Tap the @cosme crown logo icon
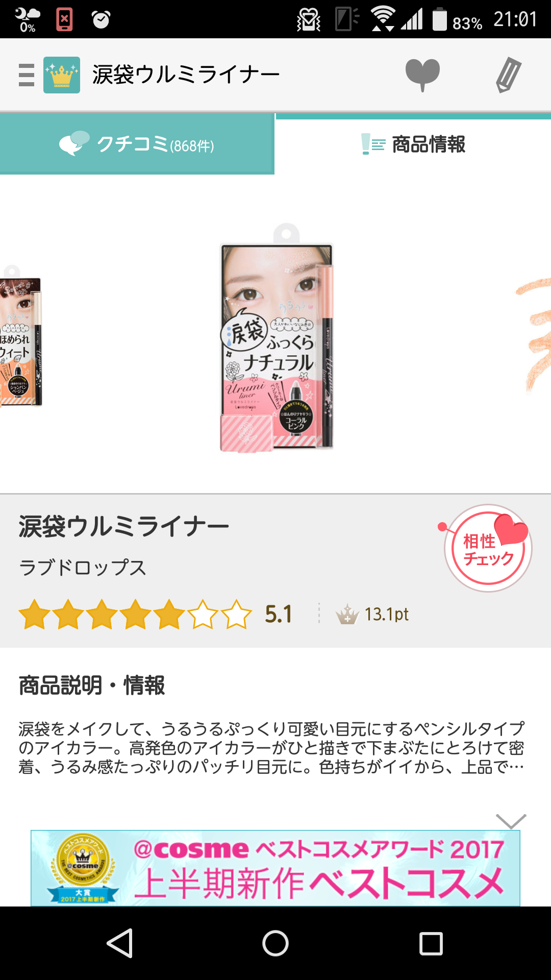The width and height of the screenshot is (551, 980). coord(62,75)
